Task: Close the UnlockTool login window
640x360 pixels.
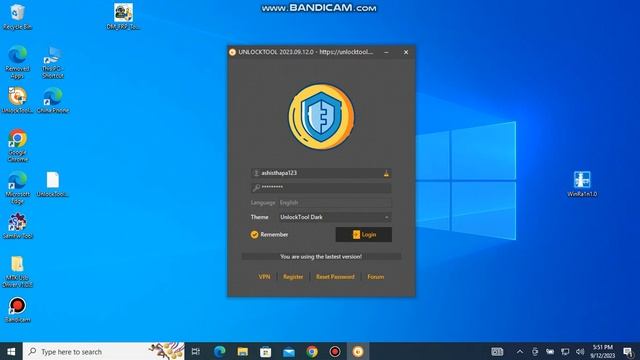Action: tap(406, 52)
